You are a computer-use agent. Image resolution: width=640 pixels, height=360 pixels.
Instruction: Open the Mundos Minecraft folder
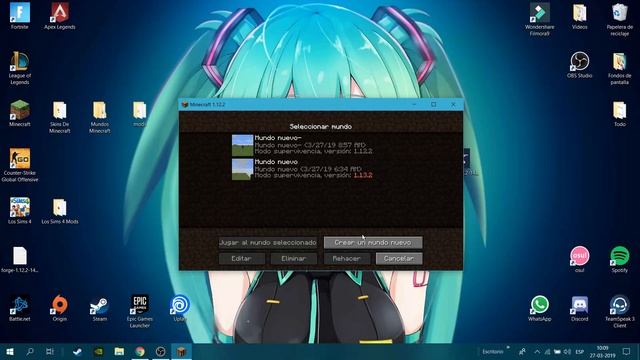pyautogui.click(x=100, y=117)
